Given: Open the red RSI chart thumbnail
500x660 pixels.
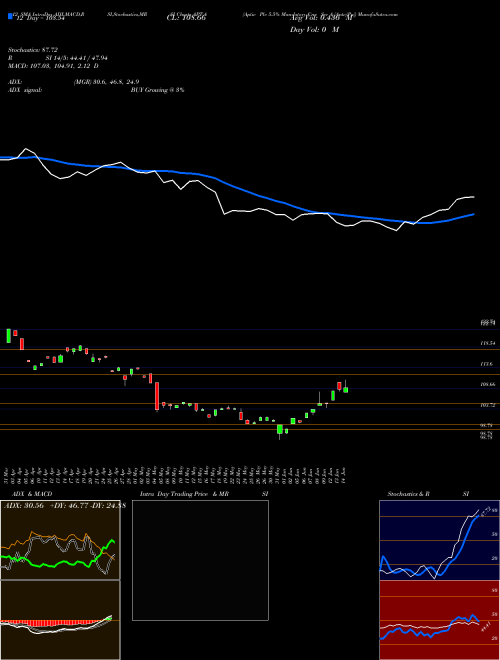Looking at the screenshot, I should (439, 620).
